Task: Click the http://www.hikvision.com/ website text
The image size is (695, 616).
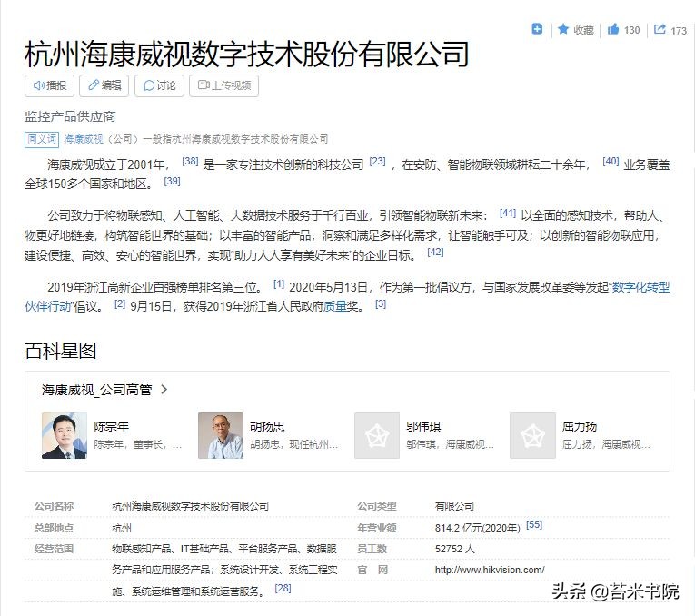Action: (x=490, y=570)
